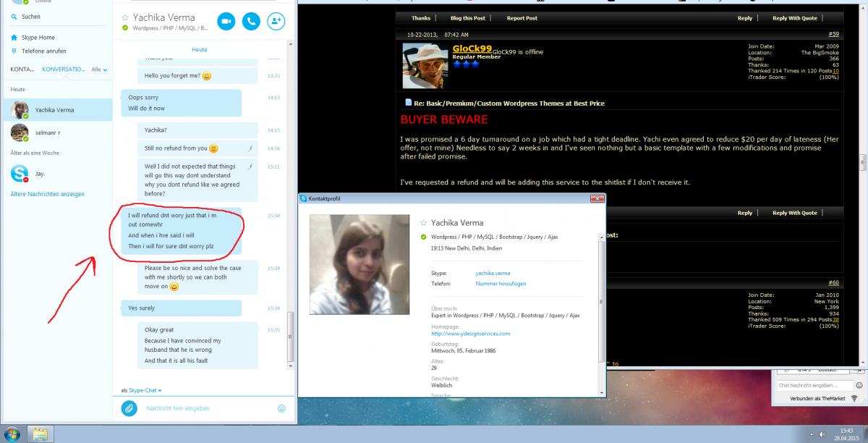Image resolution: width=868 pixels, height=443 pixels.
Task: Click the taskbar clock showing 15:43
Action: 846,434
